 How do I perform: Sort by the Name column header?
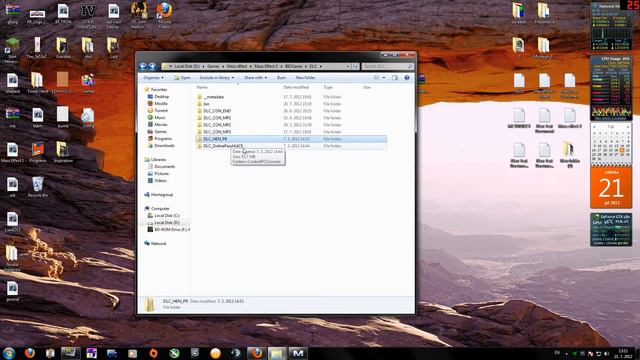(202, 87)
